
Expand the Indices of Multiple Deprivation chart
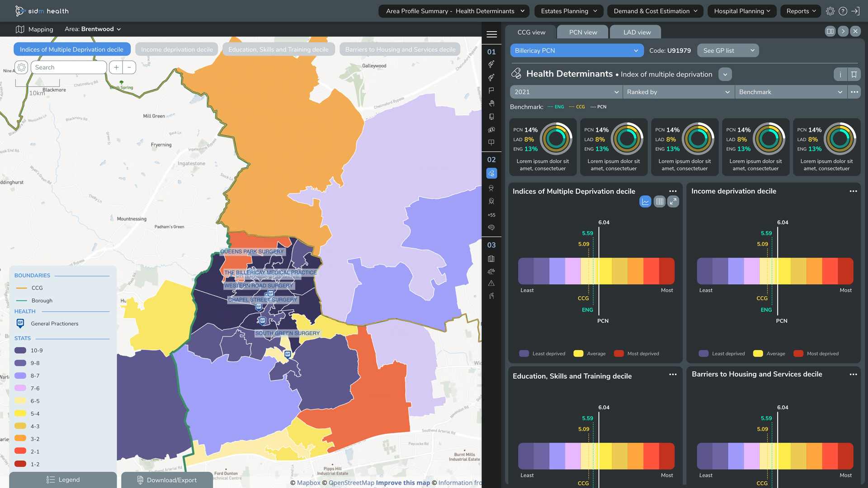click(x=673, y=202)
